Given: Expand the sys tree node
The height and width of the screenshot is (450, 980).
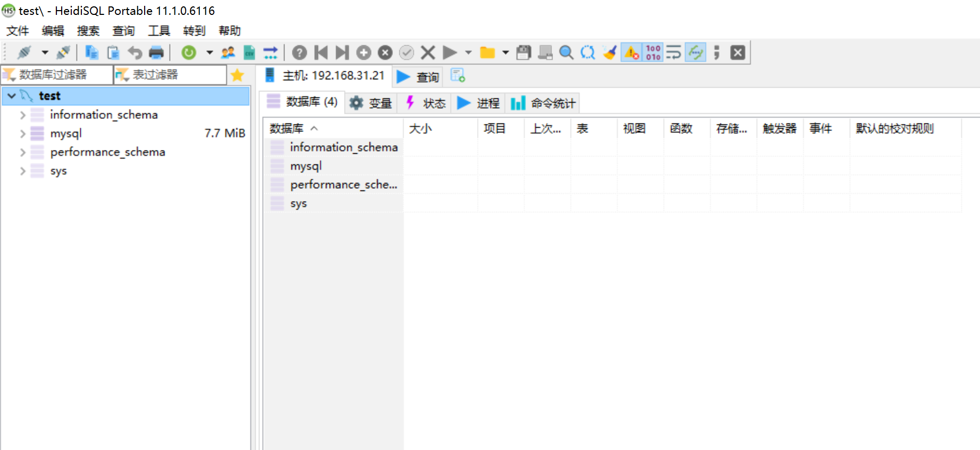Looking at the screenshot, I should click(23, 171).
